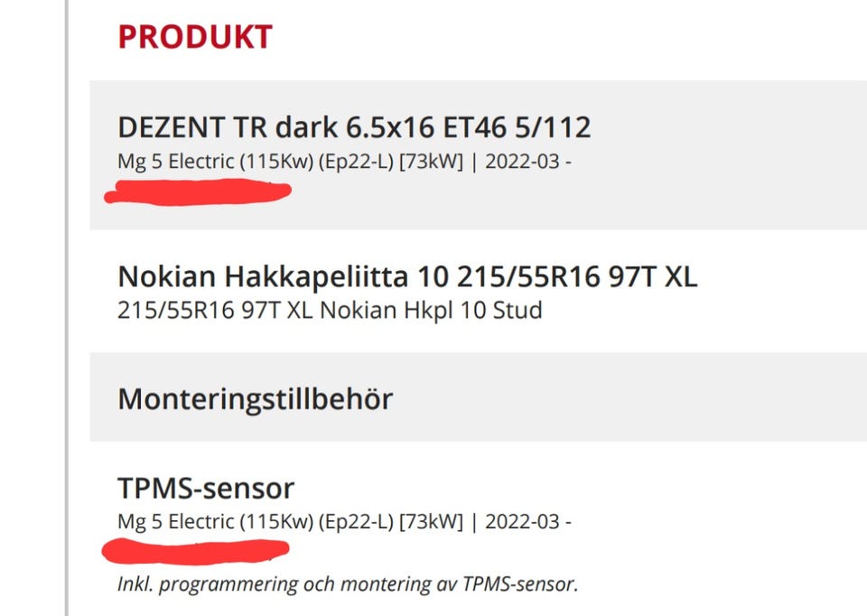867x616 pixels.
Task: Click Mg 5 Electric text under DEZENT
Action: tap(176, 163)
